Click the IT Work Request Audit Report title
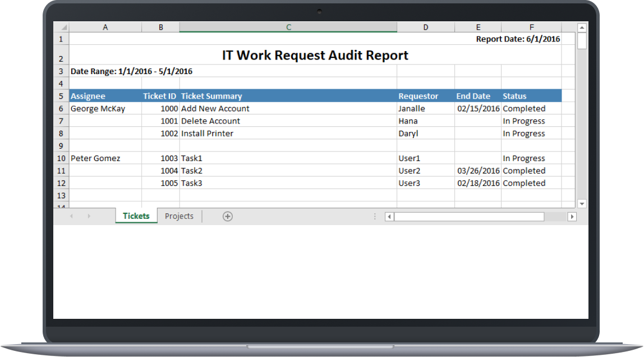644x357 pixels. (x=315, y=55)
